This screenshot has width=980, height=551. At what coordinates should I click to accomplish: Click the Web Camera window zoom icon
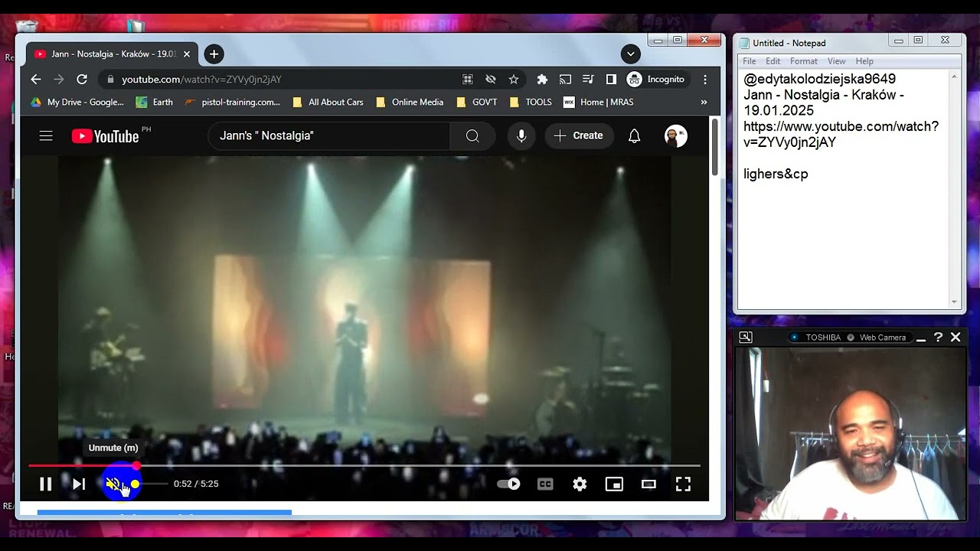pyautogui.click(x=745, y=337)
